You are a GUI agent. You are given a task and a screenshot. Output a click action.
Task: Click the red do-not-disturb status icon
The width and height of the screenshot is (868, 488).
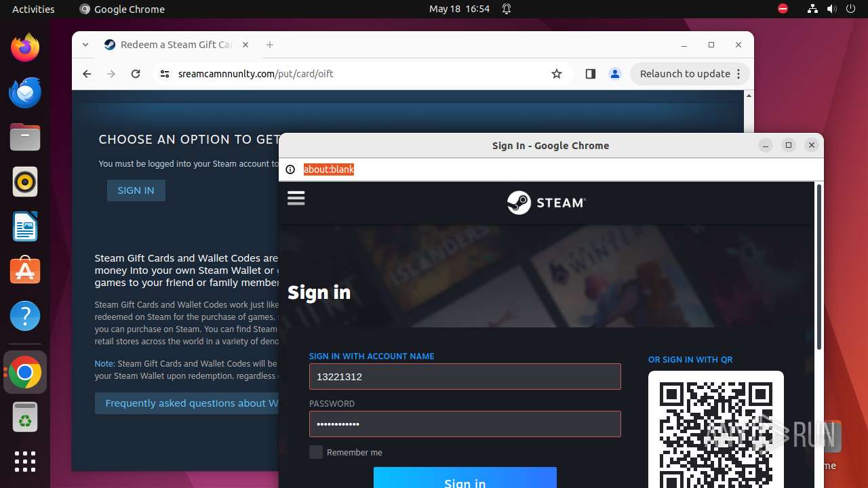pos(783,9)
